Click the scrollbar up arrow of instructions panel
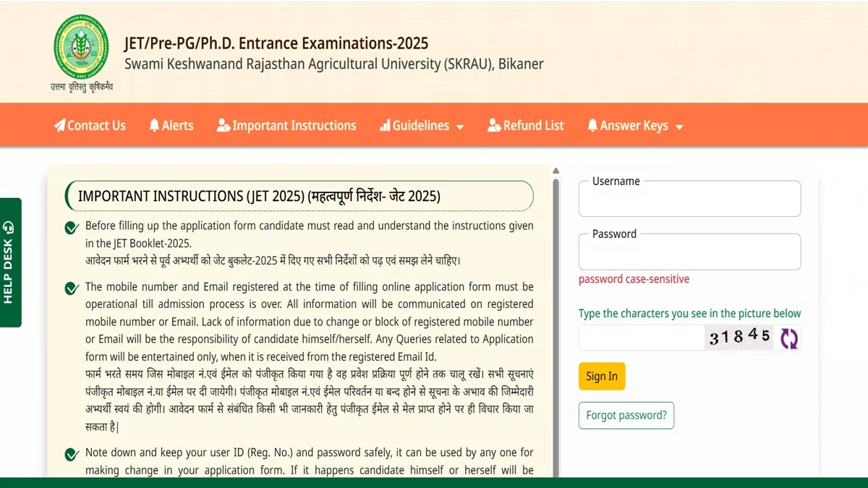The width and height of the screenshot is (868, 488). [x=556, y=171]
